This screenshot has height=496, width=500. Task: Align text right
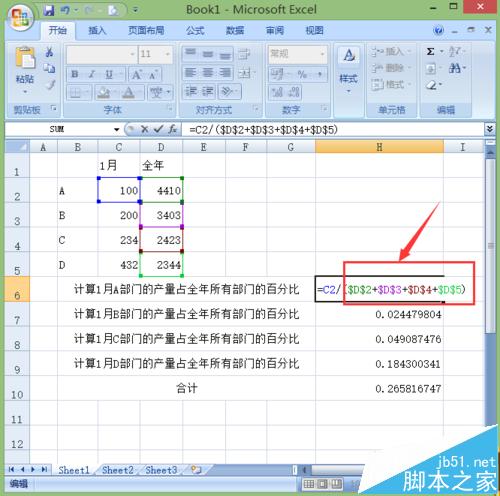(225, 72)
